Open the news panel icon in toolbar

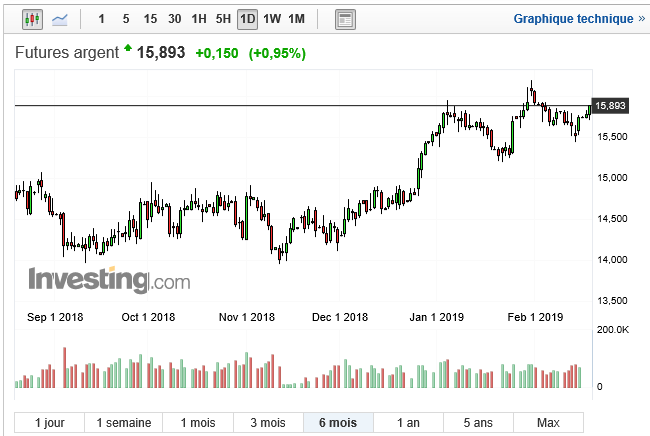tap(345, 19)
